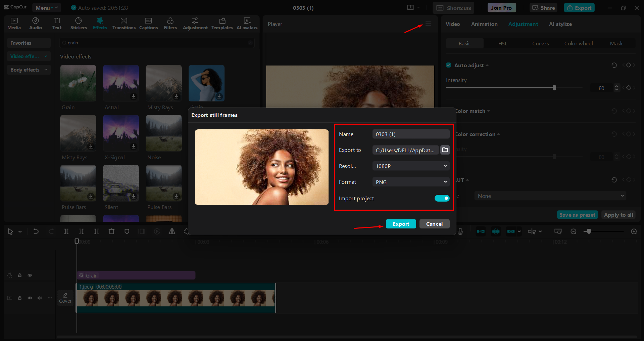Open the Format dropdown in Export still frames
644x341 pixels.
click(x=410, y=182)
